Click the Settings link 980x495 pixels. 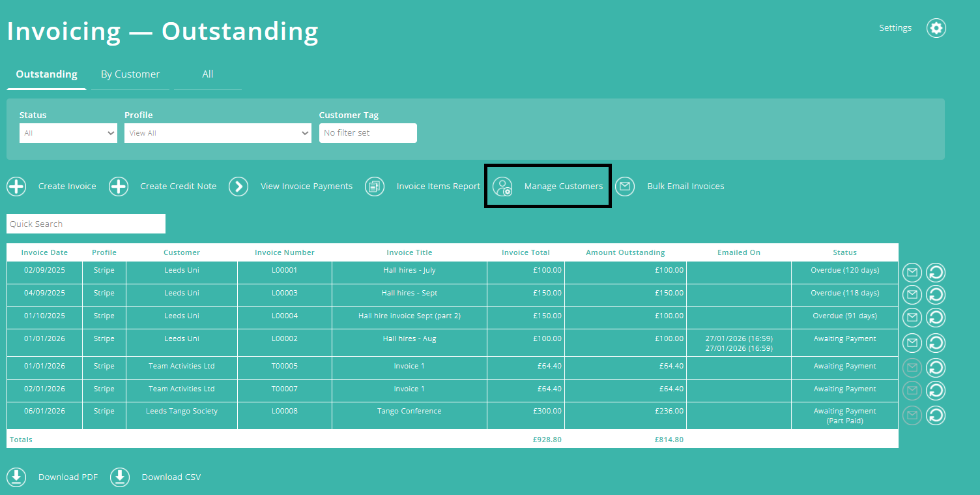[x=895, y=27]
